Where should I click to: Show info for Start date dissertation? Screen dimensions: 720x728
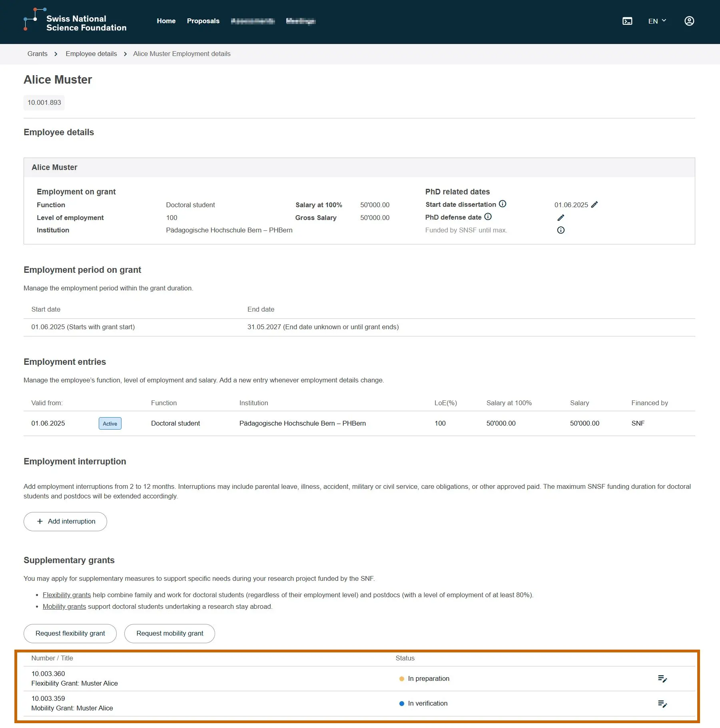tap(503, 204)
